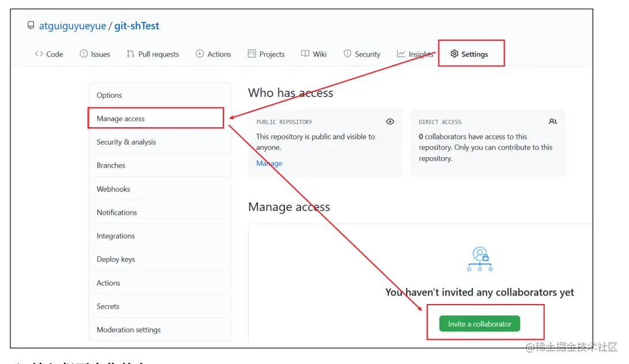The height and width of the screenshot is (364, 629).
Task: Go to the top Actions tab
Action: pos(213,54)
